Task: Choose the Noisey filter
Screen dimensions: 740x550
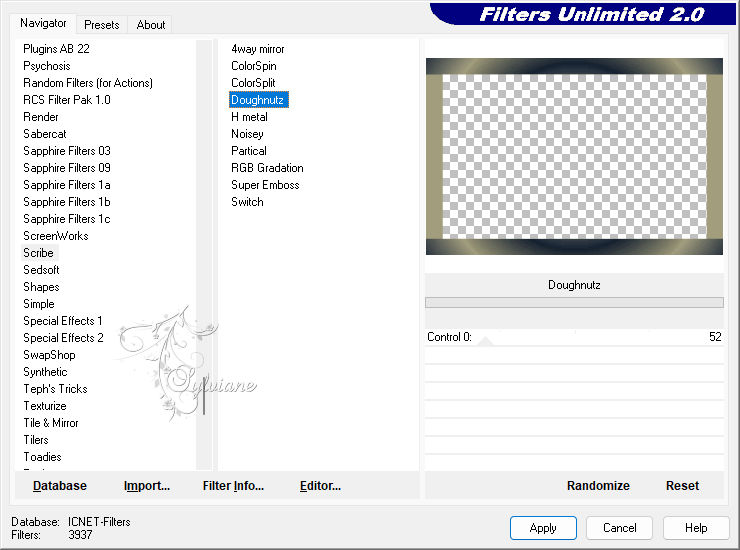Action: pyautogui.click(x=247, y=134)
